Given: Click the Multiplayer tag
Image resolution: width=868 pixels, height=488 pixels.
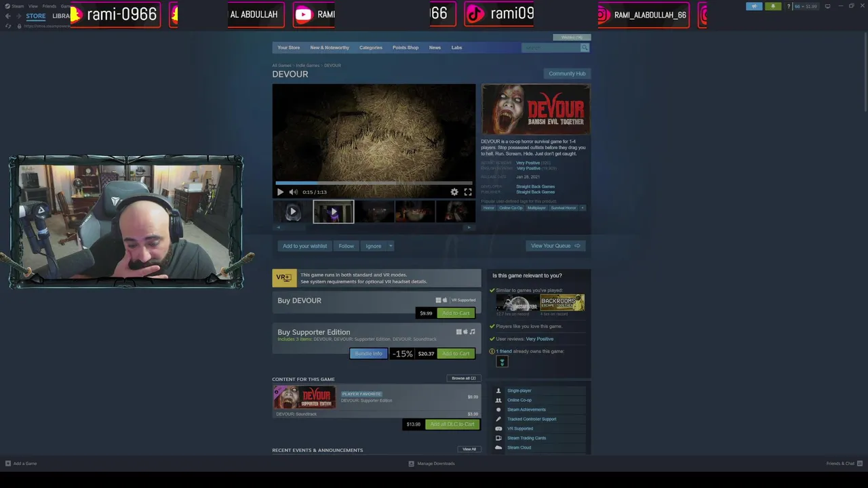Looking at the screenshot, I should 536,207.
